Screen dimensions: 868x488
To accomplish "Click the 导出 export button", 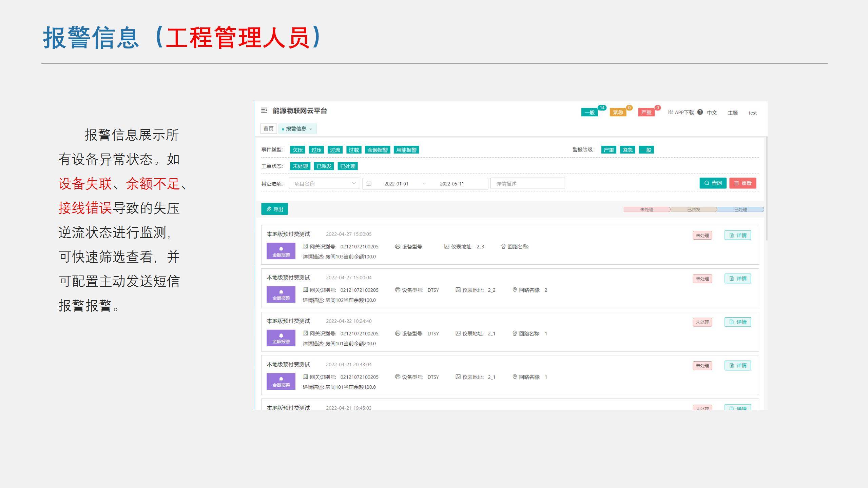I will click(274, 209).
